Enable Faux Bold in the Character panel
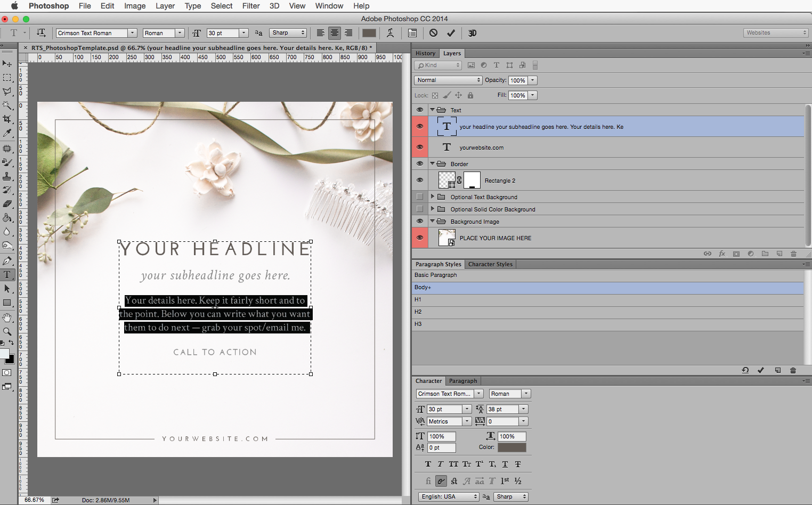The image size is (812, 505). click(x=428, y=464)
